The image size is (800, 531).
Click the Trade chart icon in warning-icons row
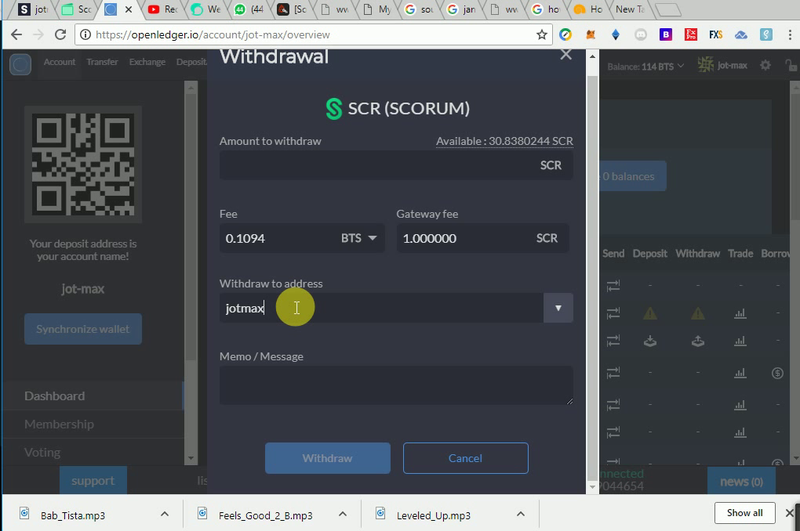pyautogui.click(x=740, y=313)
